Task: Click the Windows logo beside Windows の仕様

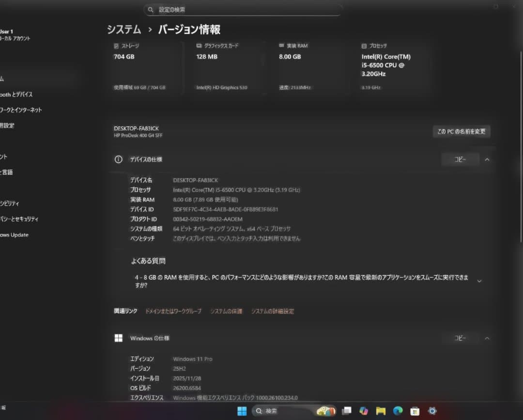Action: [118, 338]
